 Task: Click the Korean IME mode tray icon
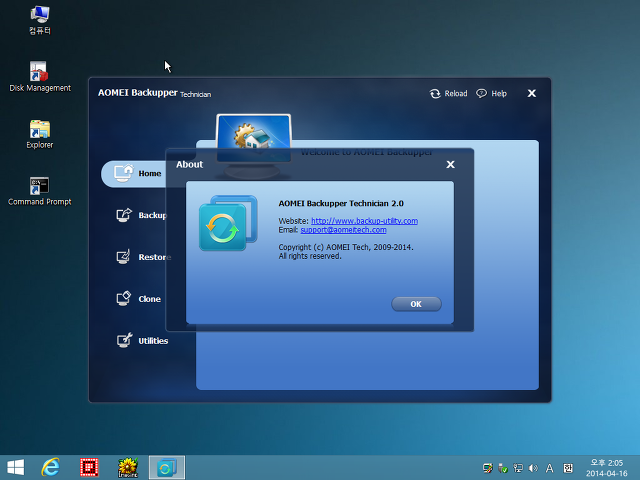click(x=568, y=468)
